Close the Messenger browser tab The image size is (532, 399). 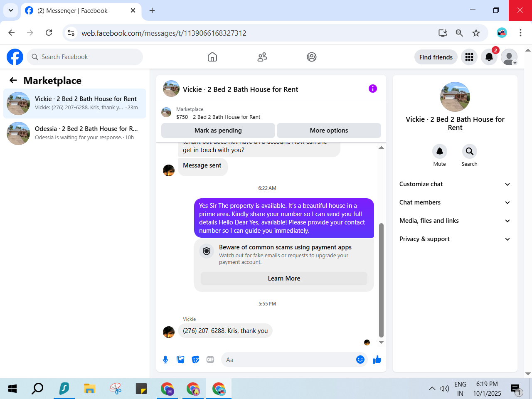point(133,10)
